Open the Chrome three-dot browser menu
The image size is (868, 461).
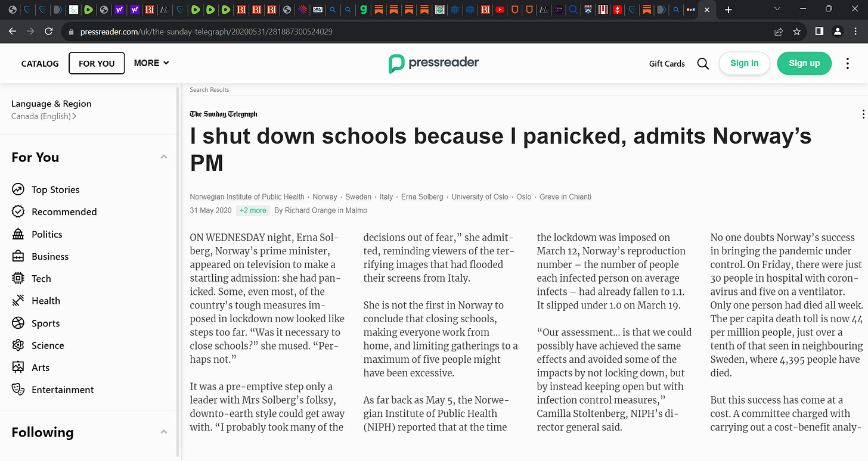click(857, 32)
